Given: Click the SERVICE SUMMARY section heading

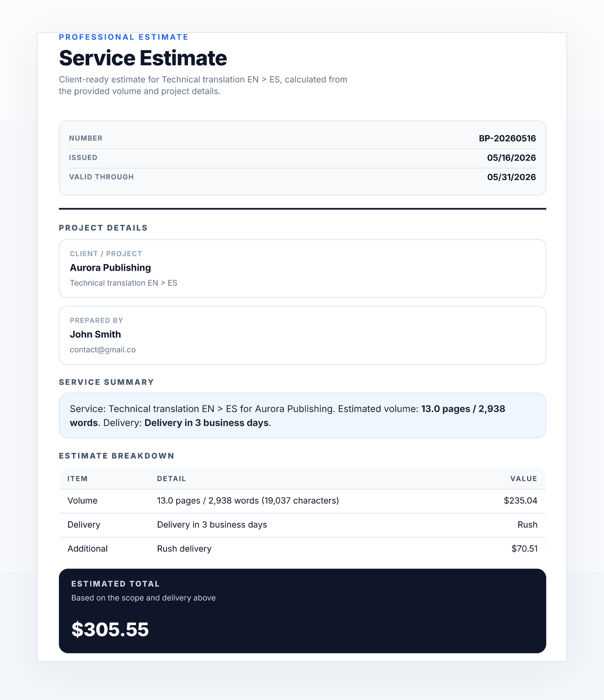Looking at the screenshot, I should coord(106,382).
